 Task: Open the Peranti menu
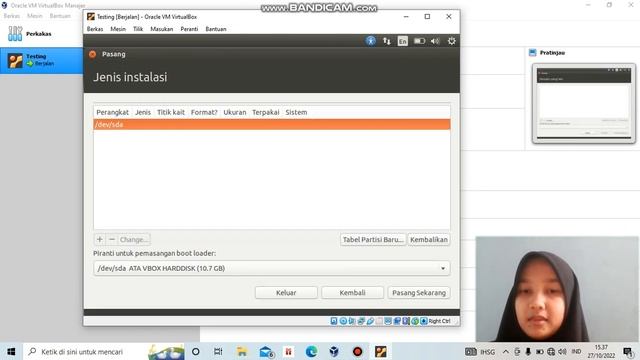(x=189, y=29)
